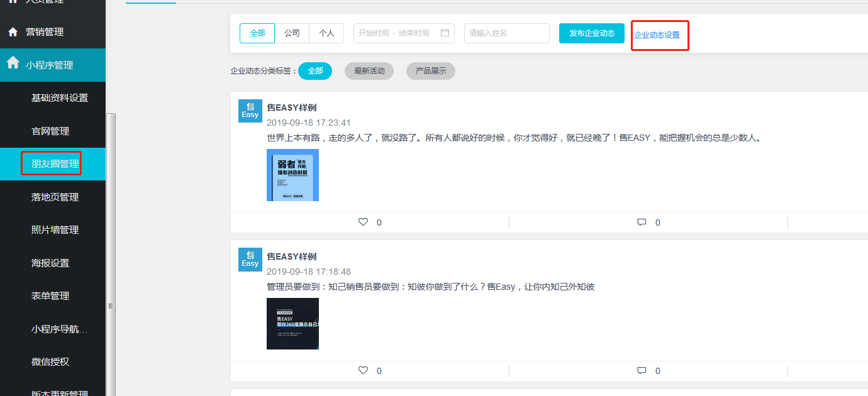This screenshot has width=868, height=396.
Task: Collapse the 小程序管理 menu
Action: click(53, 65)
